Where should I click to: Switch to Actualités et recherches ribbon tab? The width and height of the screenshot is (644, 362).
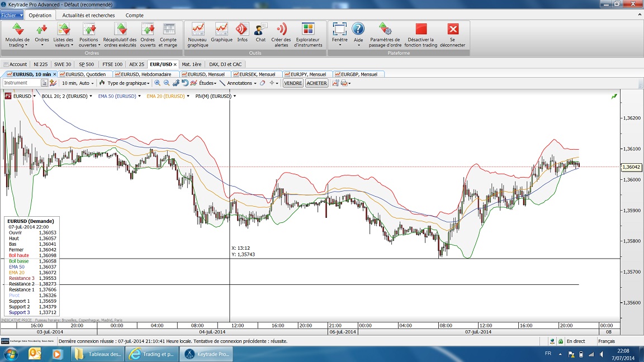point(88,16)
